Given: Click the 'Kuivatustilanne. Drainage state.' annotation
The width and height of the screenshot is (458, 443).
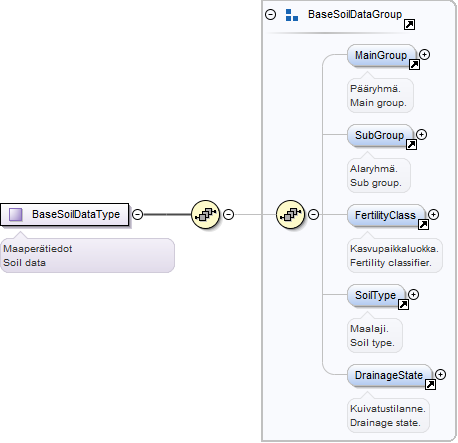Looking at the screenshot, I should tap(388, 416).
